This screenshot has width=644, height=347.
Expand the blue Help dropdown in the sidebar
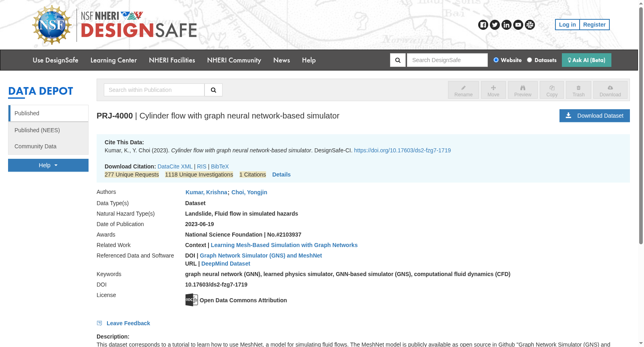48,165
